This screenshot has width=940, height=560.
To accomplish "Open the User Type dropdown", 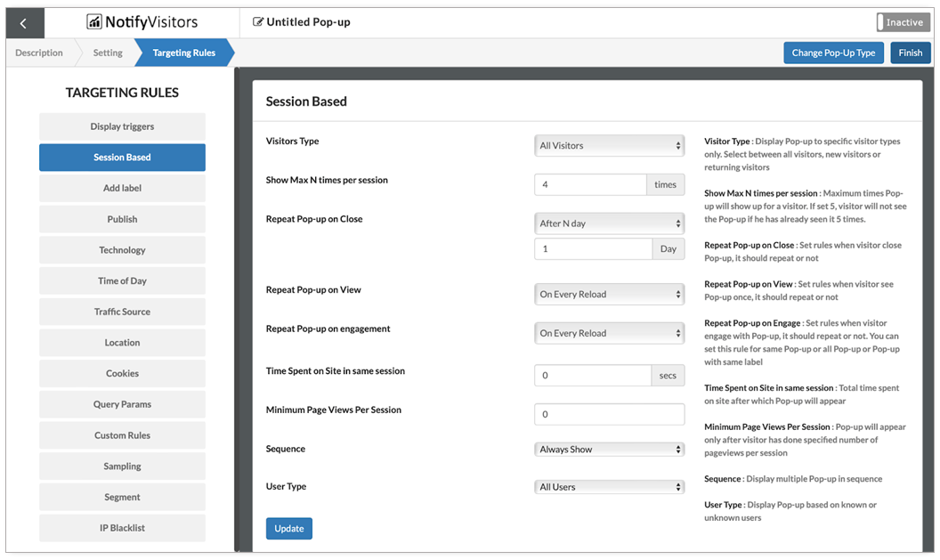I will pos(609,487).
